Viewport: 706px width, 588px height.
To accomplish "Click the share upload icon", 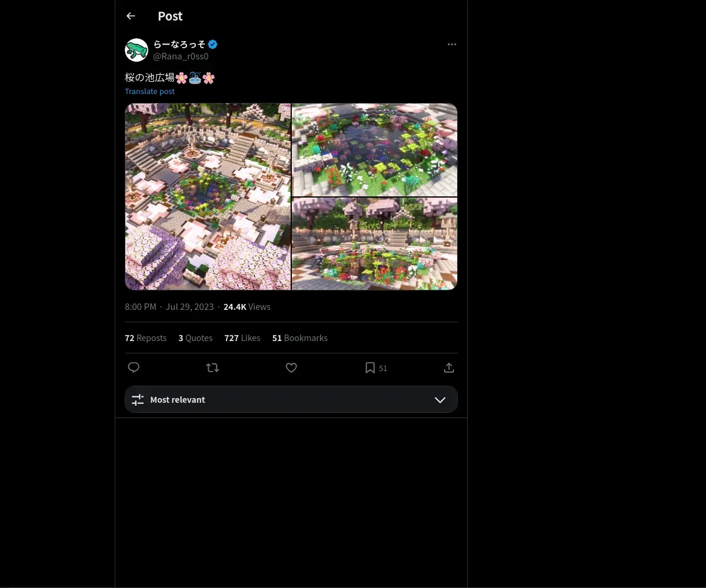I will tap(449, 367).
